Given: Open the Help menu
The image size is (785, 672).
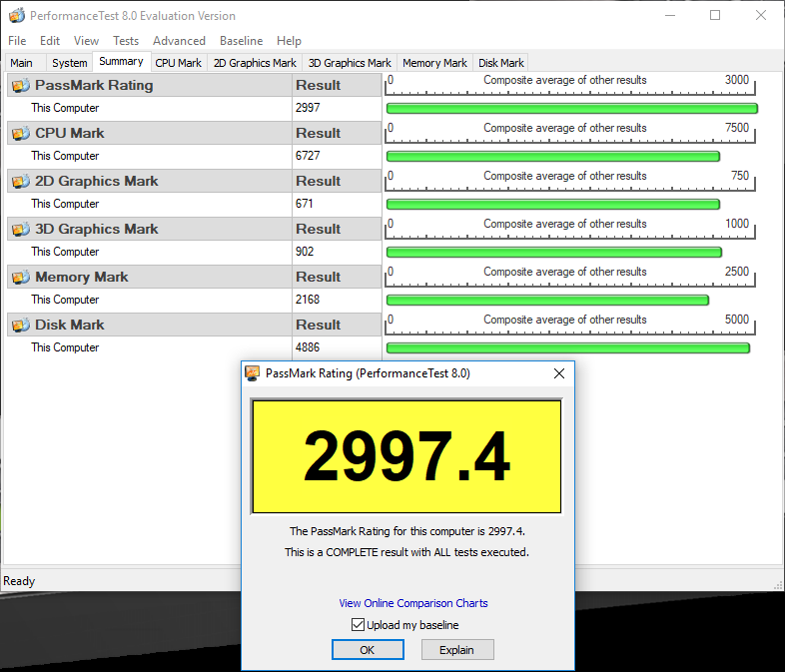Looking at the screenshot, I should point(289,41).
